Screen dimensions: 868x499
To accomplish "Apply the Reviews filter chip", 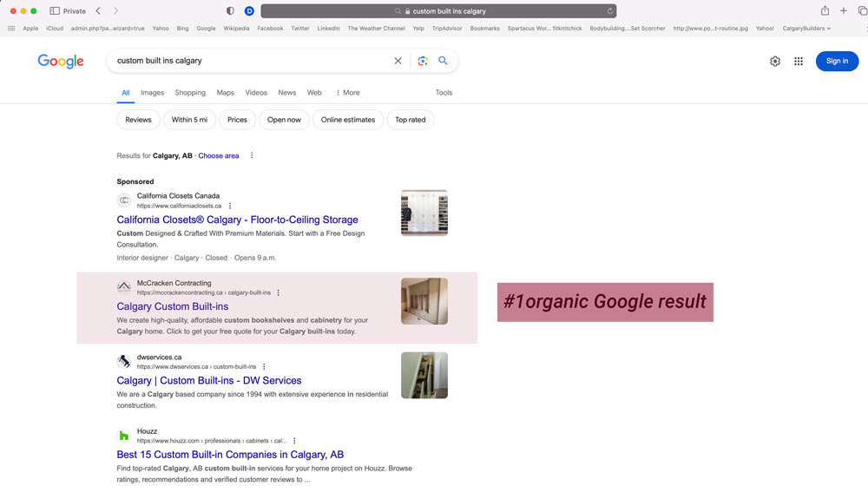I will coord(138,120).
